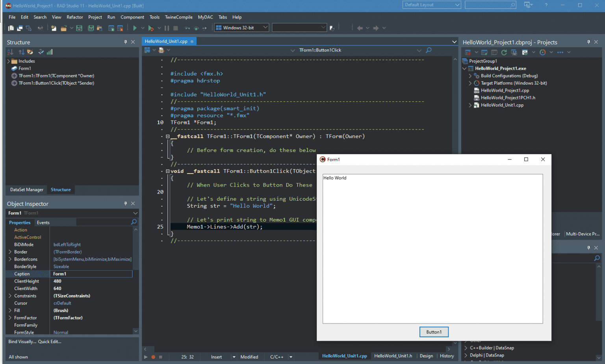Click the Forward navigation arrow in toolbar
The width and height of the screenshot is (605, 364).
376,28
